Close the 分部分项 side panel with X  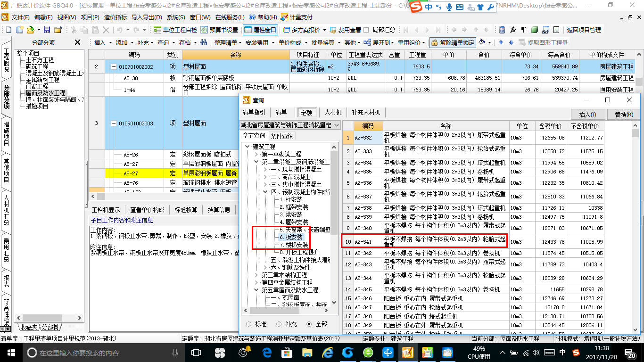(78, 42)
